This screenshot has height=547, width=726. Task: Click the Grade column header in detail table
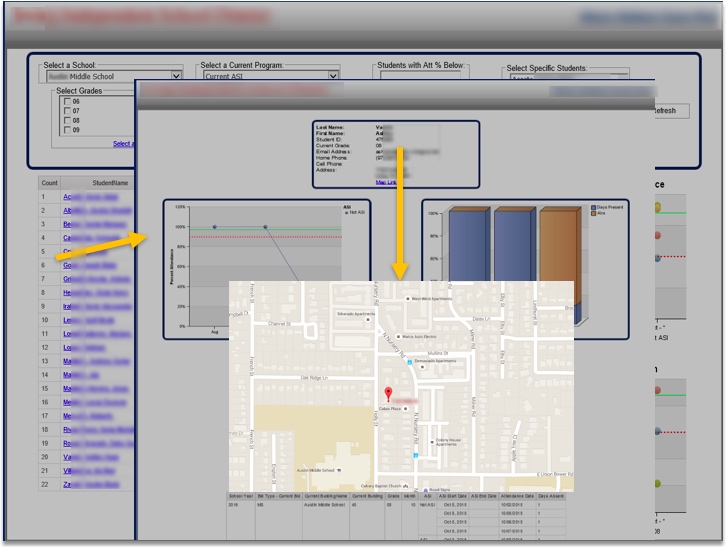pyautogui.click(x=394, y=496)
